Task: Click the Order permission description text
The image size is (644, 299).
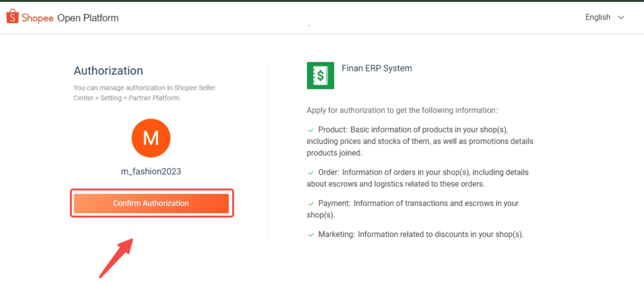Action: pos(418,178)
